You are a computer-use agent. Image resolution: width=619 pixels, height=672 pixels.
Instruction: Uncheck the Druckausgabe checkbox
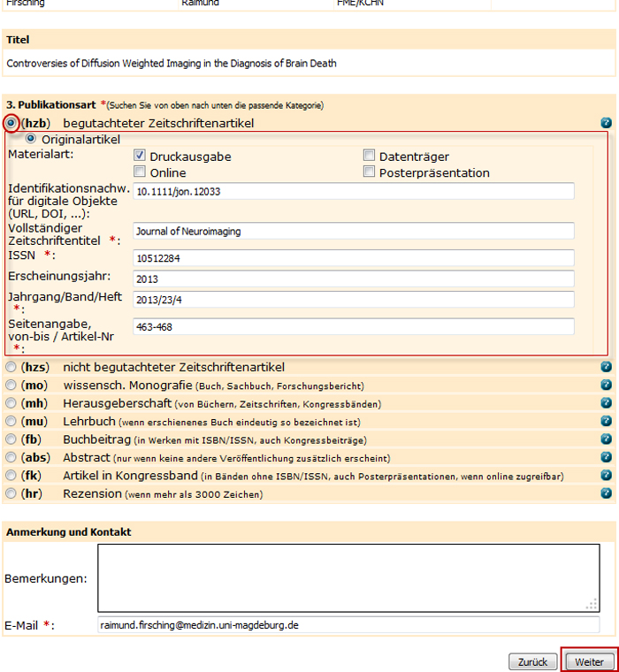point(140,155)
